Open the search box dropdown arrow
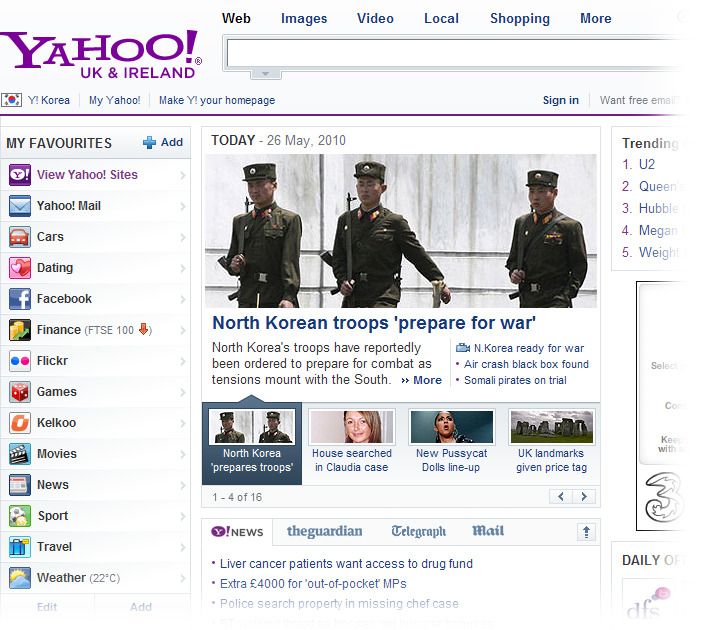 tap(265, 74)
